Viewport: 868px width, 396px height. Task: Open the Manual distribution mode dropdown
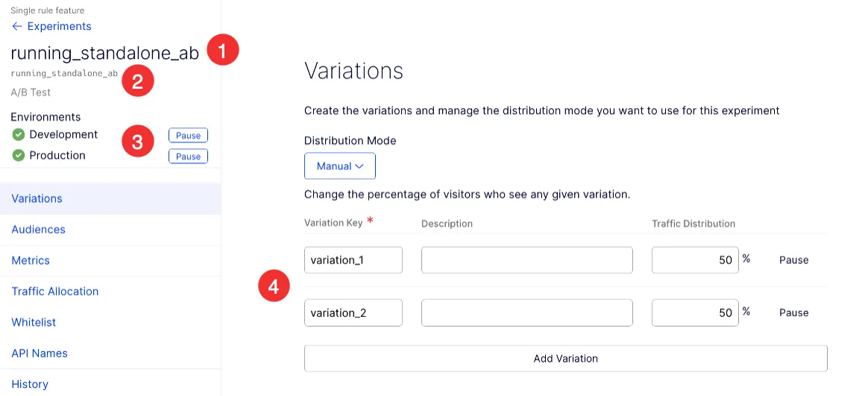point(340,166)
